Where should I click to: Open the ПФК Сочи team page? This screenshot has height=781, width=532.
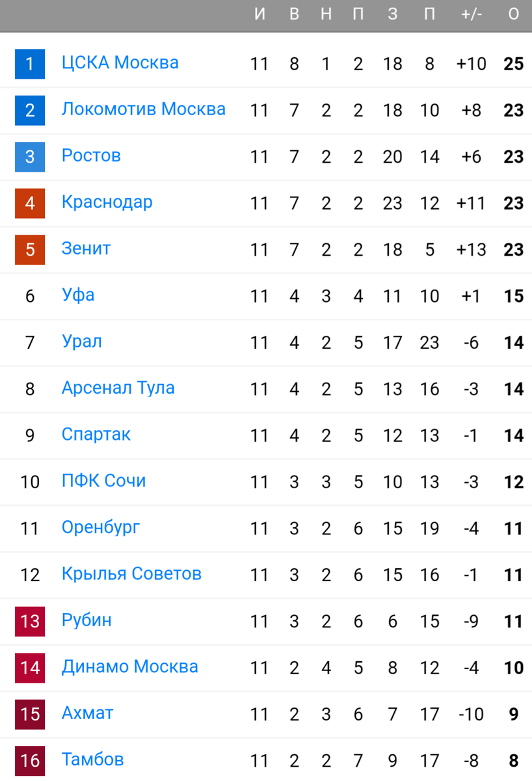click(103, 481)
